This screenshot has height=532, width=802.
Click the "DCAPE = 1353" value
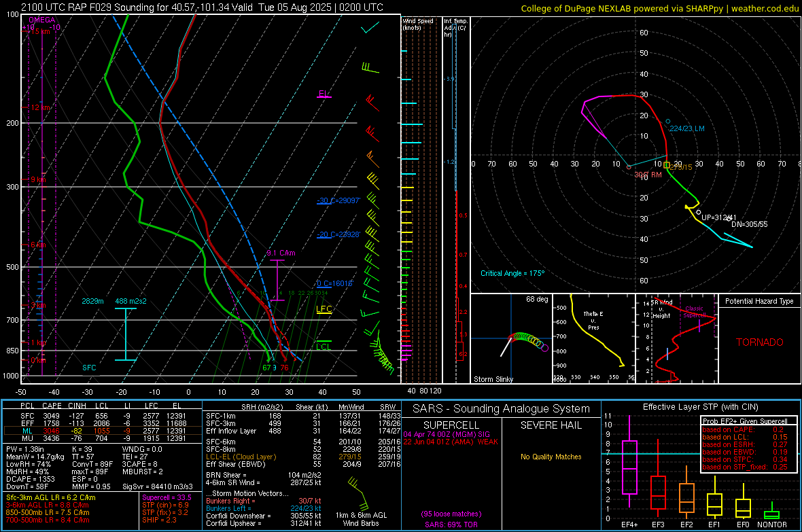pos(30,479)
